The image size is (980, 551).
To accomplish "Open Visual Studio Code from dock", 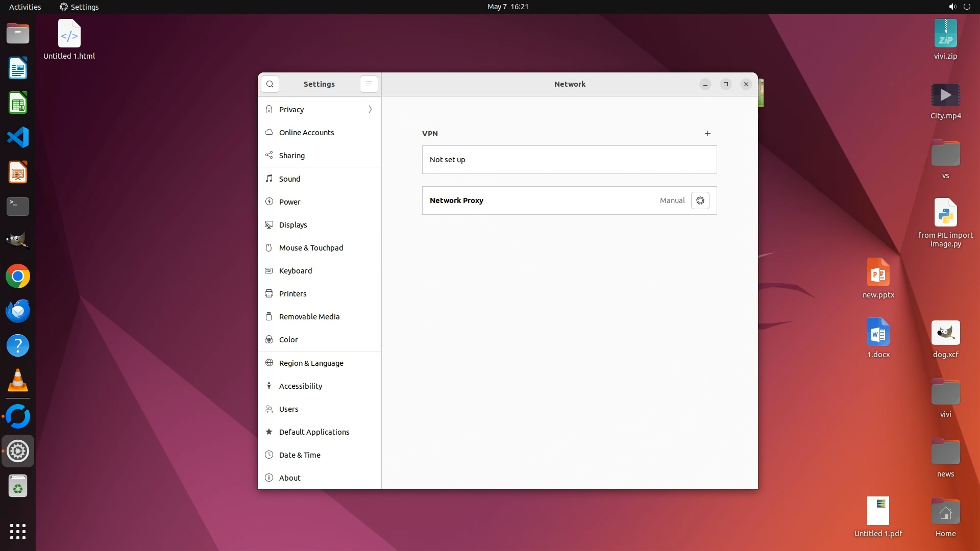I will coord(18,138).
